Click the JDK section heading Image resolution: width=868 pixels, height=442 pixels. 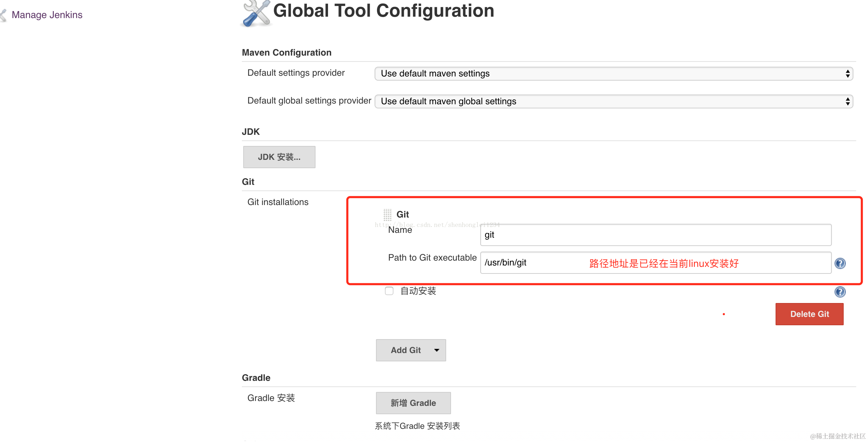(251, 132)
